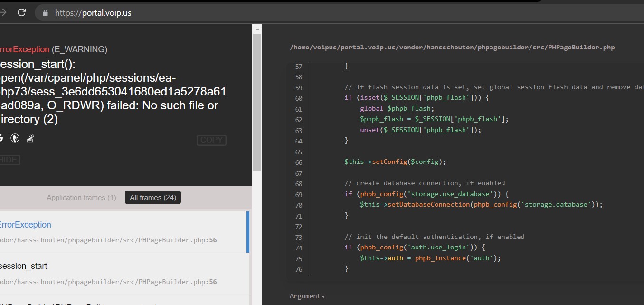Search the error with Google icon
The image size is (644, 305).
(x=1, y=138)
